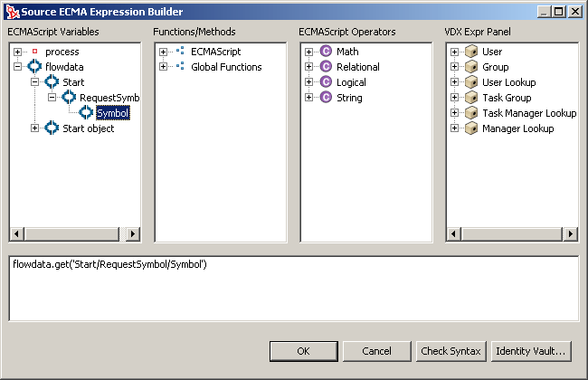Click the ECMAScript functions icon

(180, 51)
